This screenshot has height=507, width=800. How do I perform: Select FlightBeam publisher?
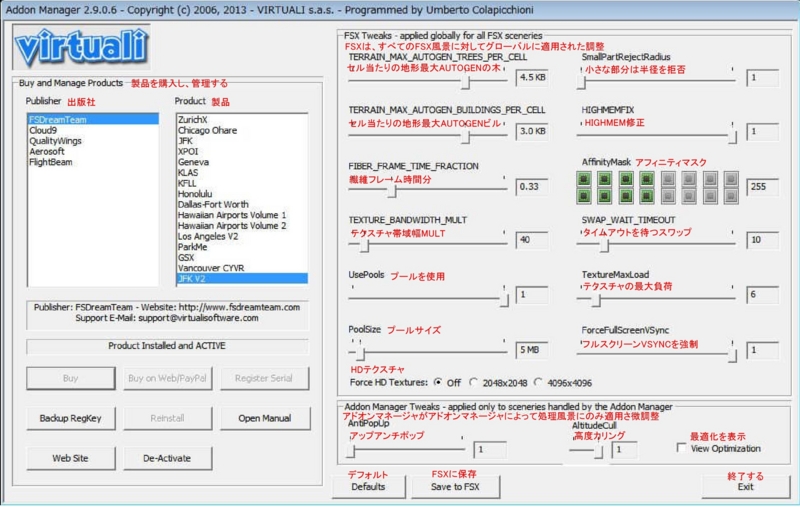tap(92, 162)
